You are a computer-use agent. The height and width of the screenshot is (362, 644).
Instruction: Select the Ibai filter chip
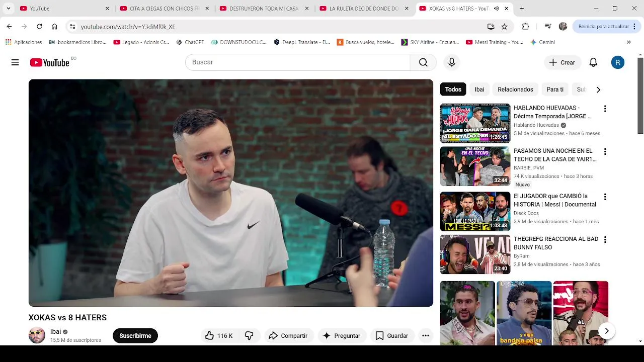click(479, 89)
